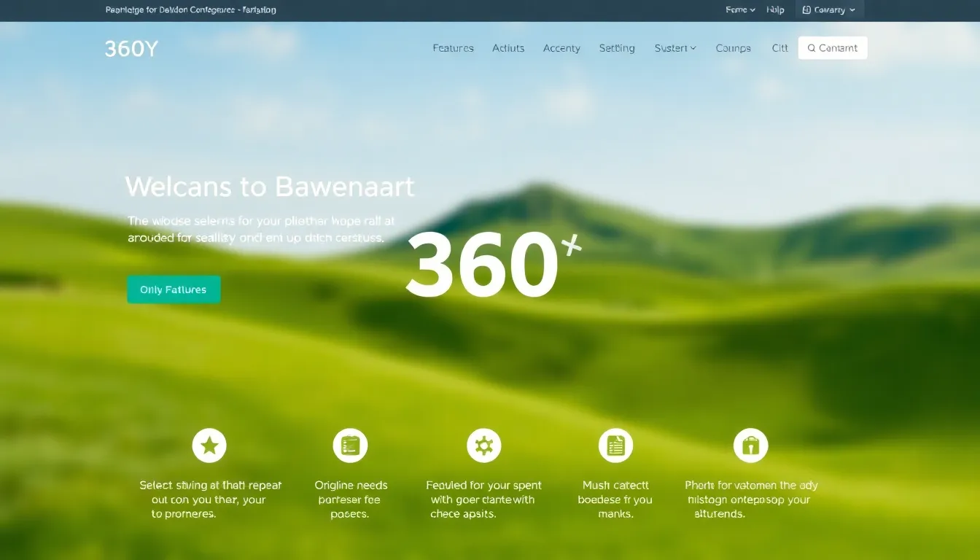Viewport: 980px width, 560px height.
Task: Expand the Cavarry dropdown in the top bar
Action: click(x=829, y=10)
